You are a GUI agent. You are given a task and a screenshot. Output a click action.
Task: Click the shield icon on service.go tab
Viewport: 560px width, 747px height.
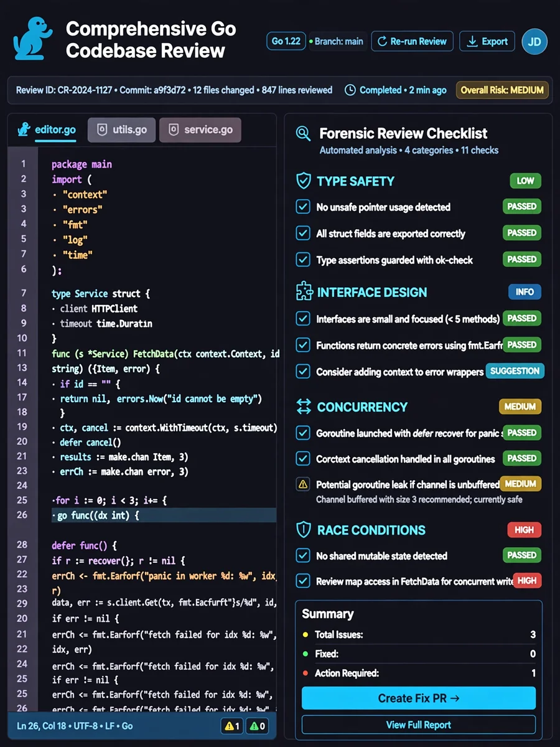coord(174,129)
